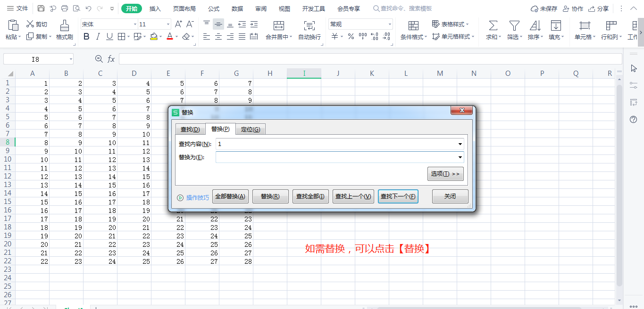
Task: Click the Replace with (替换为) input field
Action: click(336, 157)
